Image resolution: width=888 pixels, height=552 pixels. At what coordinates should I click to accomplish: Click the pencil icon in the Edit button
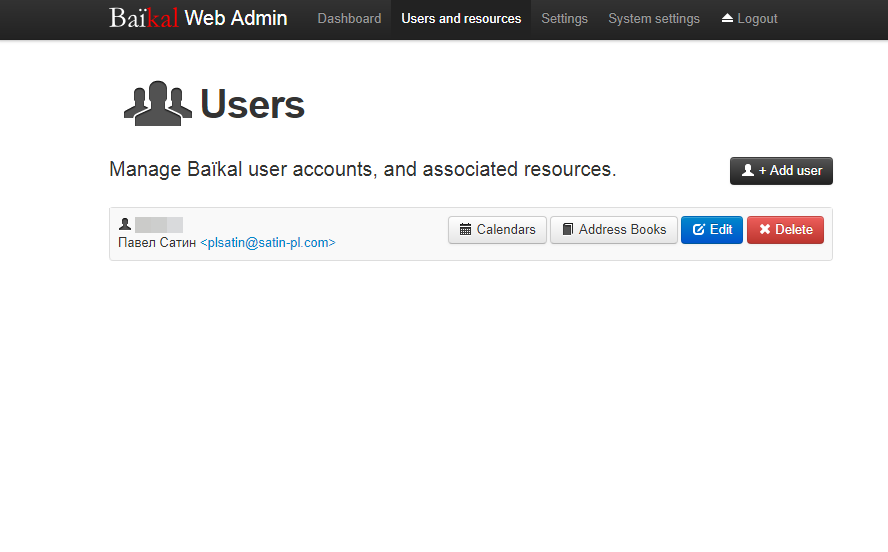[x=699, y=230]
